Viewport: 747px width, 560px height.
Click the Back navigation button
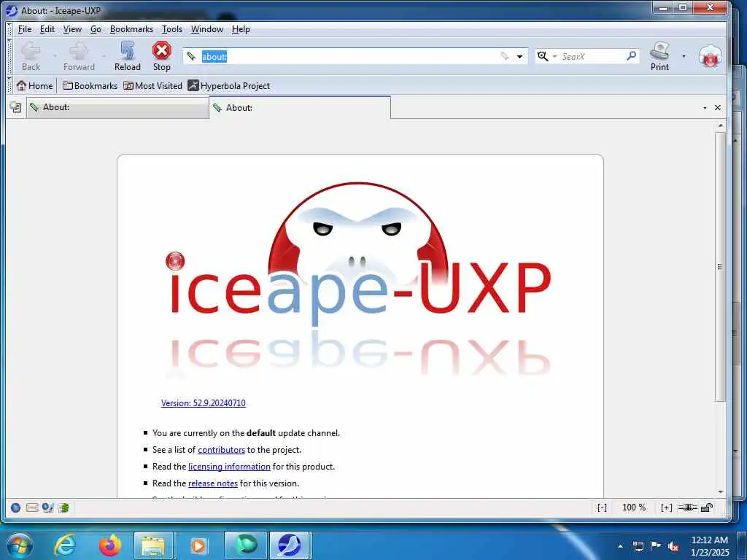(31, 56)
